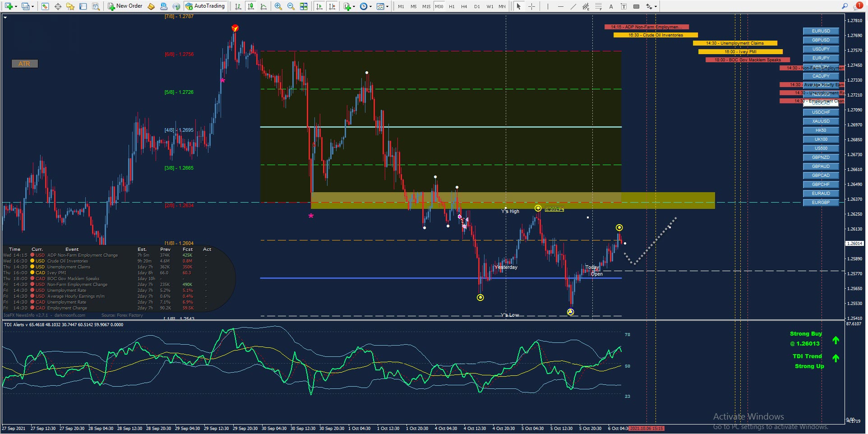This screenshot has width=868, height=434.
Task: Click the Ivey PMI news label
Action: click(740, 52)
